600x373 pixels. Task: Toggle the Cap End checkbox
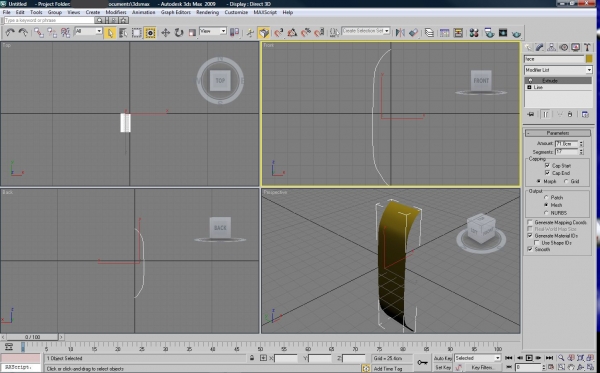(547, 173)
